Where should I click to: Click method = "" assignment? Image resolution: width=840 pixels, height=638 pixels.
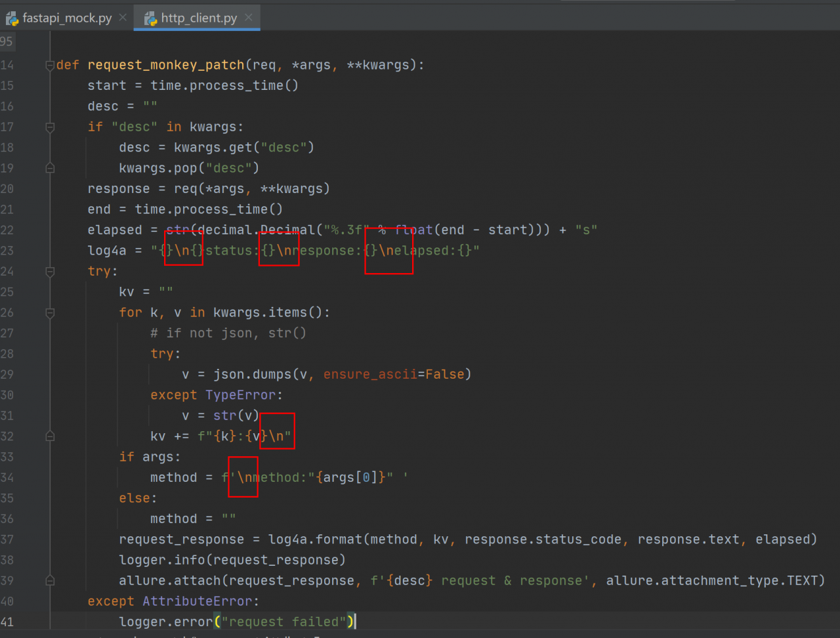[x=193, y=519]
